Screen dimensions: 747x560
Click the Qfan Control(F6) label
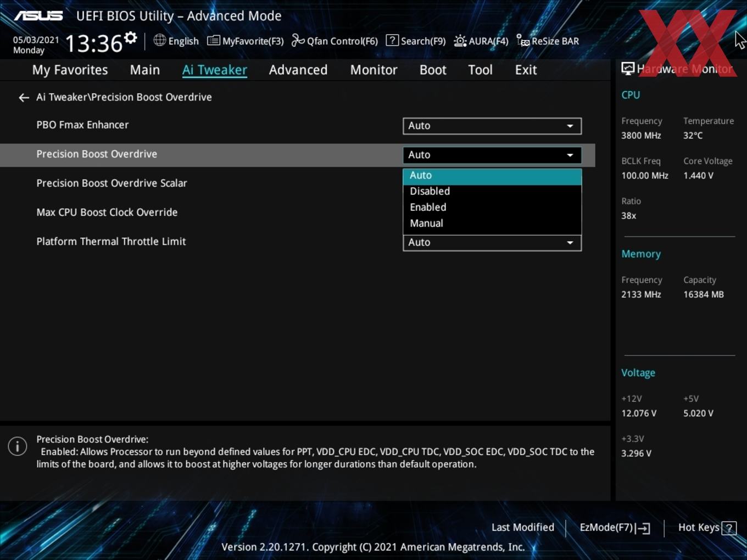[x=342, y=41]
